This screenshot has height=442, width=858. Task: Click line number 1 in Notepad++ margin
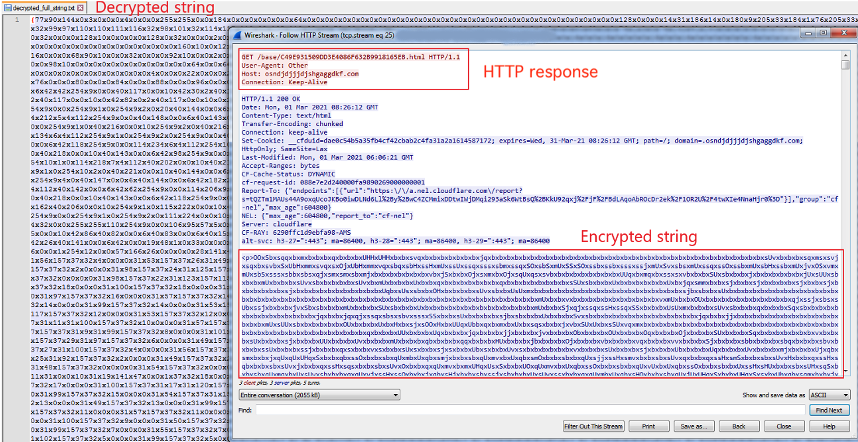[x=18, y=20]
